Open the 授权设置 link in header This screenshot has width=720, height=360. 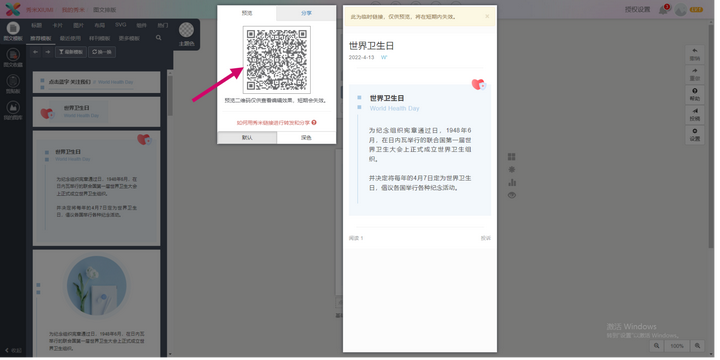click(x=637, y=9)
